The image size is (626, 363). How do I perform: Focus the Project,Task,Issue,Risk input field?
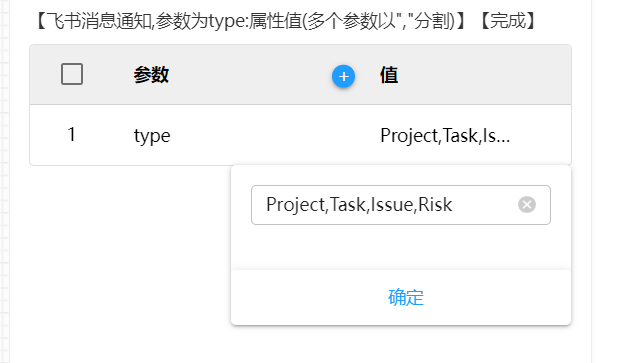[401, 205]
